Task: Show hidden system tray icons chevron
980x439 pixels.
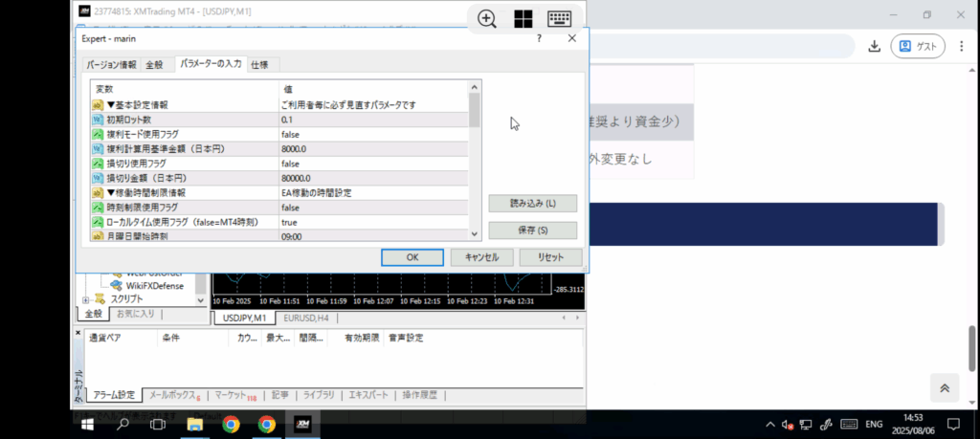Action: (x=769, y=424)
